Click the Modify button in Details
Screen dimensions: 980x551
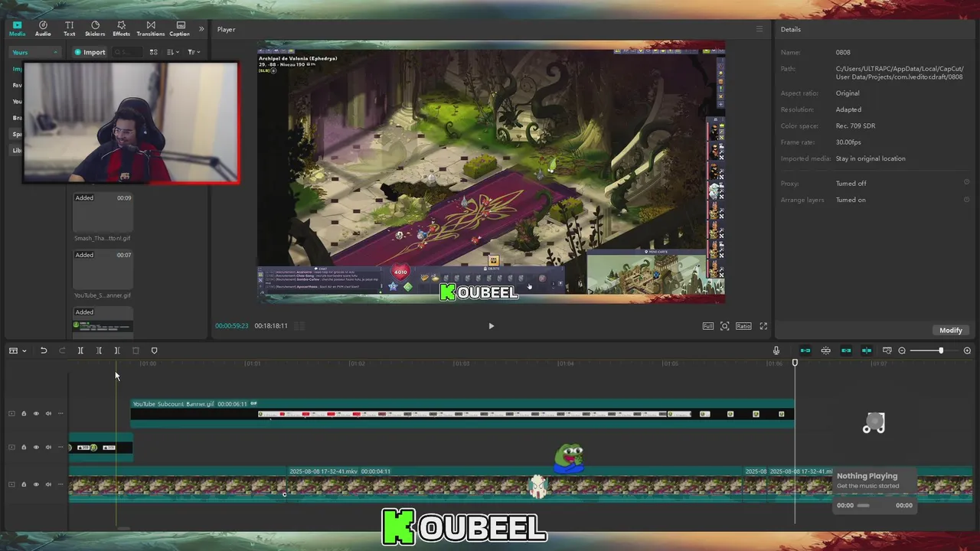click(x=951, y=330)
